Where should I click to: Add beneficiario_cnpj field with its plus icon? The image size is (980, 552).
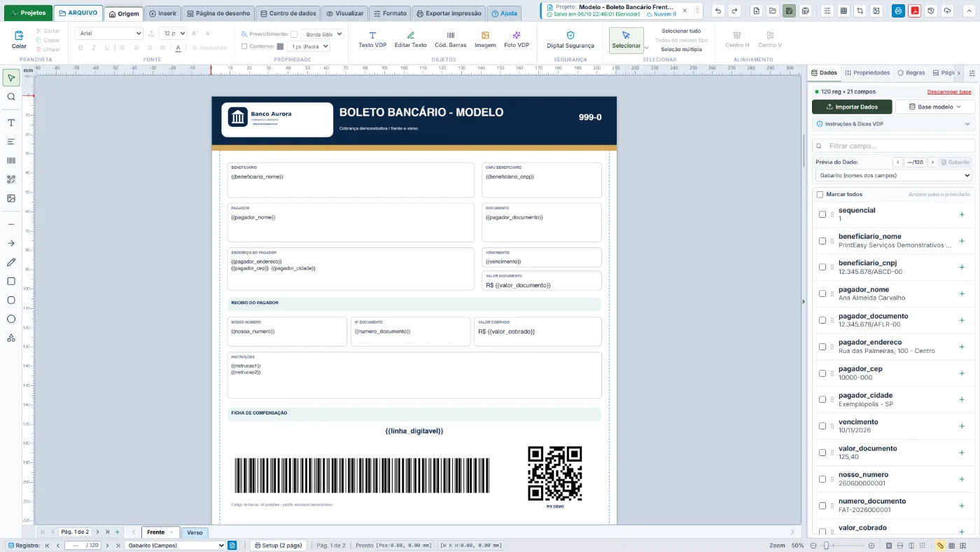tap(962, 267)
